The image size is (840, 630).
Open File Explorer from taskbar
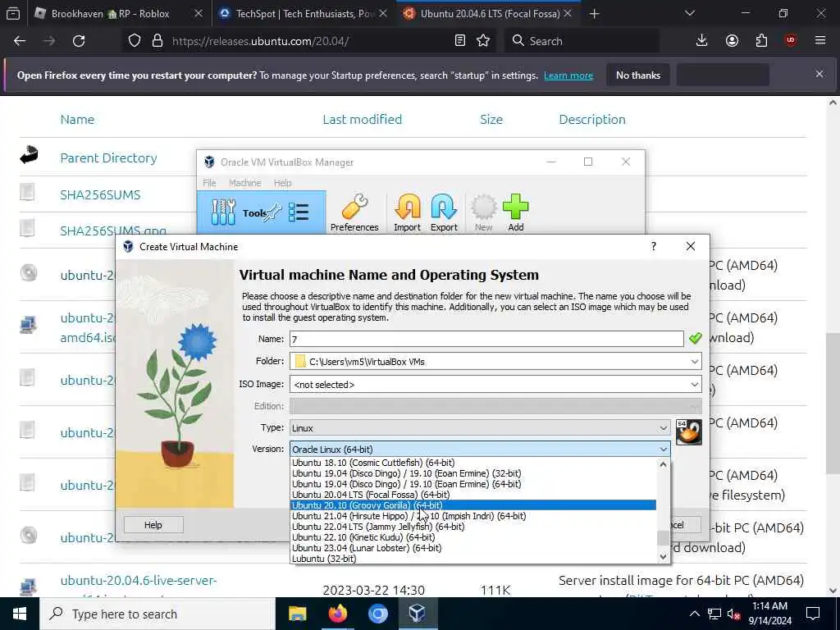coord(297,614)
